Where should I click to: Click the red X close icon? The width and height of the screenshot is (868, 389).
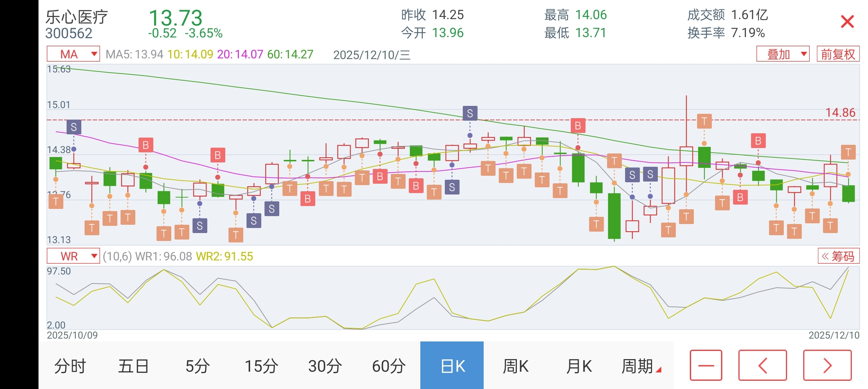coord(847,22)
